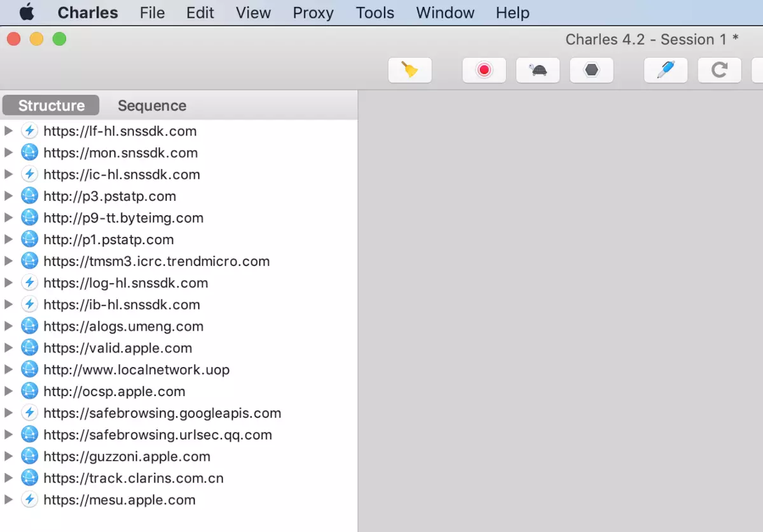Open the Charles application menu
The image size is (763, 532).
[88, 13]
